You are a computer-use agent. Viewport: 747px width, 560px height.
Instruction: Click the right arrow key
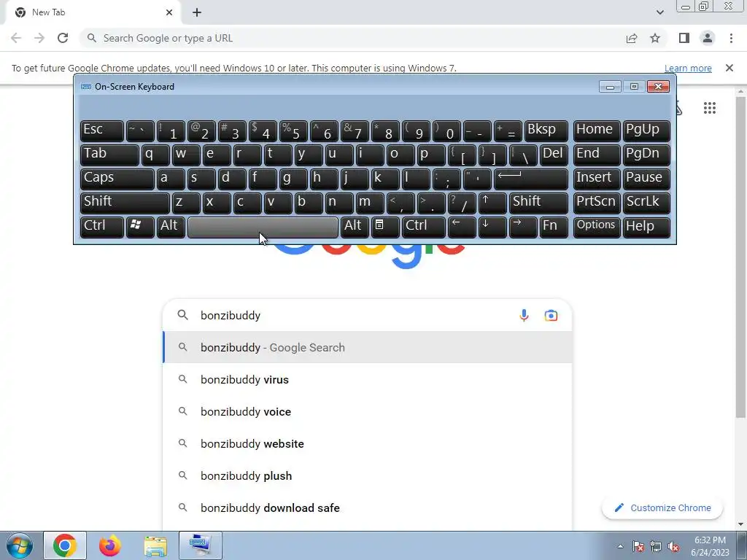click(523, 227)
